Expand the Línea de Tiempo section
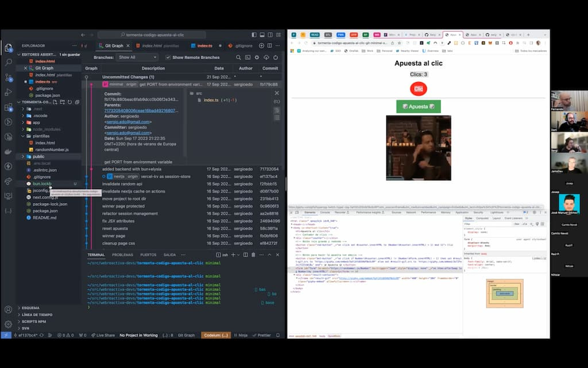Viewport: 588px width, 368px height. click(x=37, y=315)
